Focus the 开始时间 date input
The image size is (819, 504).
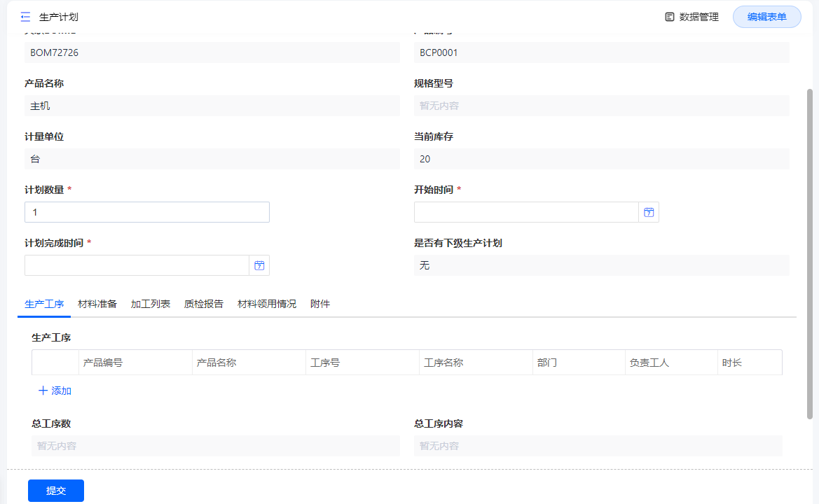(527, 212)
